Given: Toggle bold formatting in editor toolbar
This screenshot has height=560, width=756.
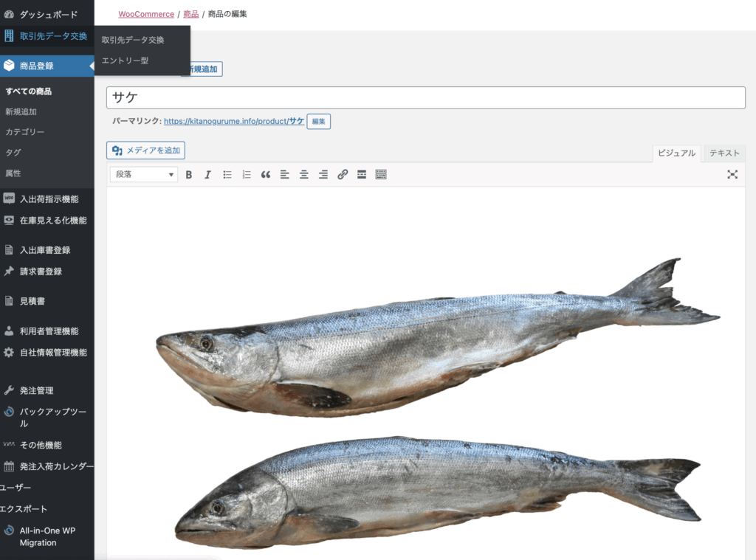Looking at the screenshot, I should (x=189, y=175).
